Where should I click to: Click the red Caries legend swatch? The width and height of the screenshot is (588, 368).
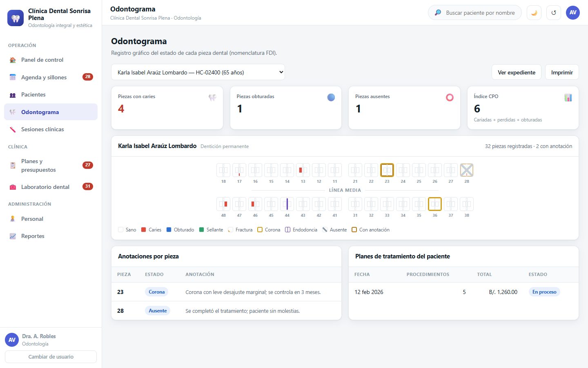point(144,230)
